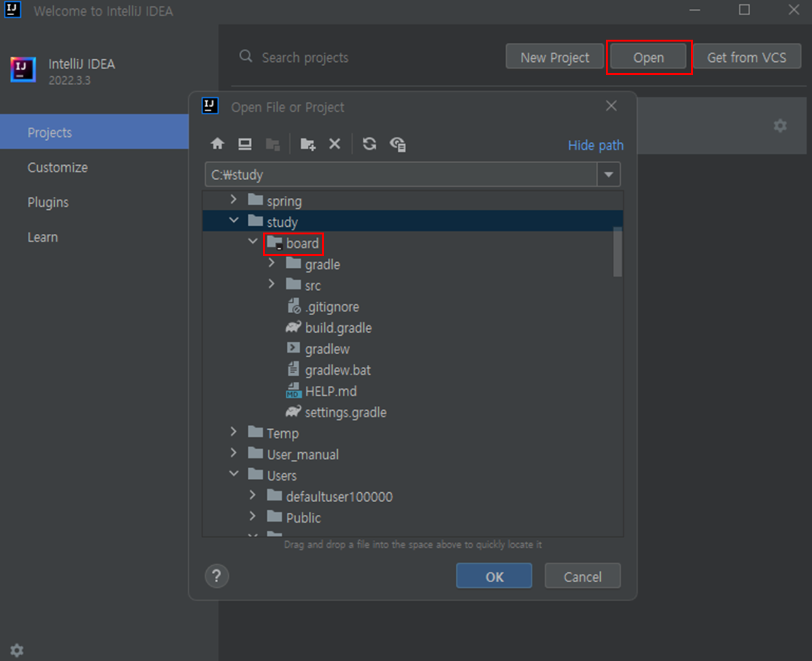Click the New Project button
The image size is (812, 661).
555,57
